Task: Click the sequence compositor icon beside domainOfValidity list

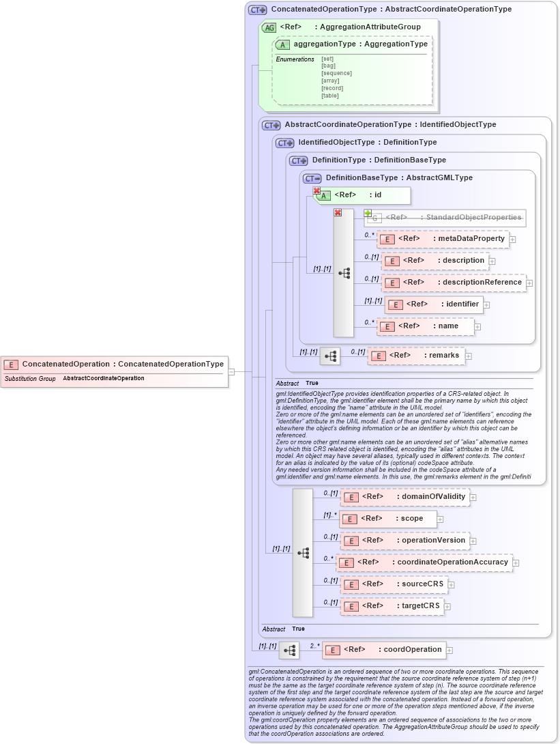Action: (x=304, y=554)
